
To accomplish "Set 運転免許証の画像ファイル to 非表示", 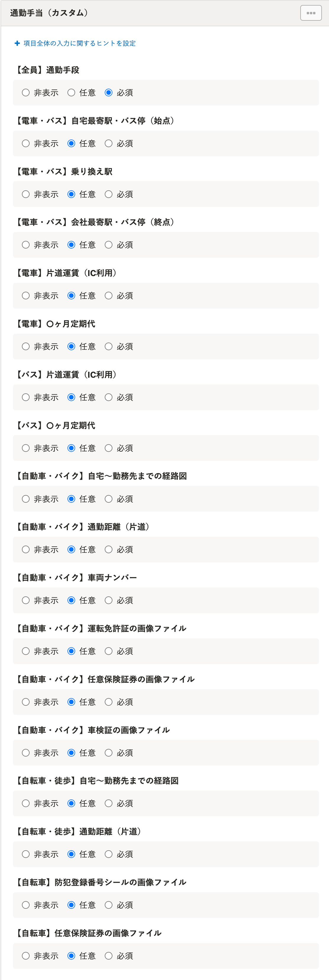I will (26, 651).
